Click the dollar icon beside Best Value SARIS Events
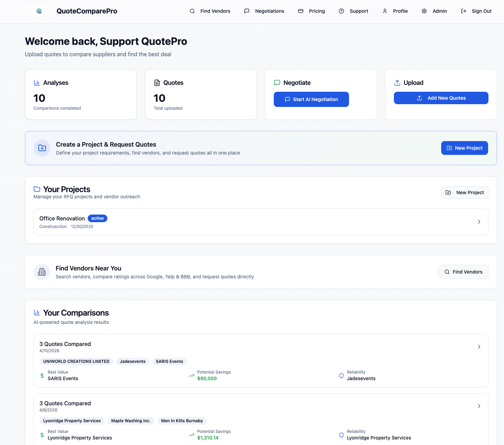The image size is (504, 445). (x=42, y=376)
